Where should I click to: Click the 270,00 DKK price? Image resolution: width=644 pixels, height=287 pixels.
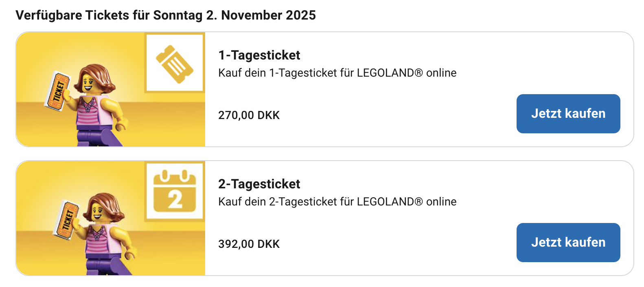pos(249,115)
